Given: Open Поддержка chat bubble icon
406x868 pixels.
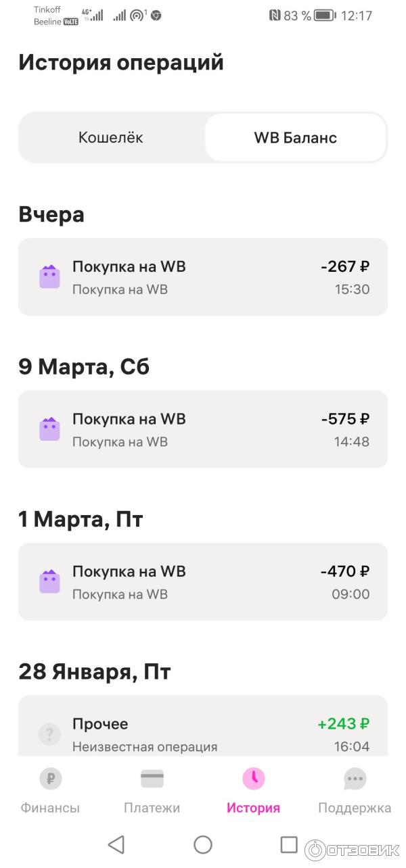Looking at the screenshot, I should click(355, 779).
